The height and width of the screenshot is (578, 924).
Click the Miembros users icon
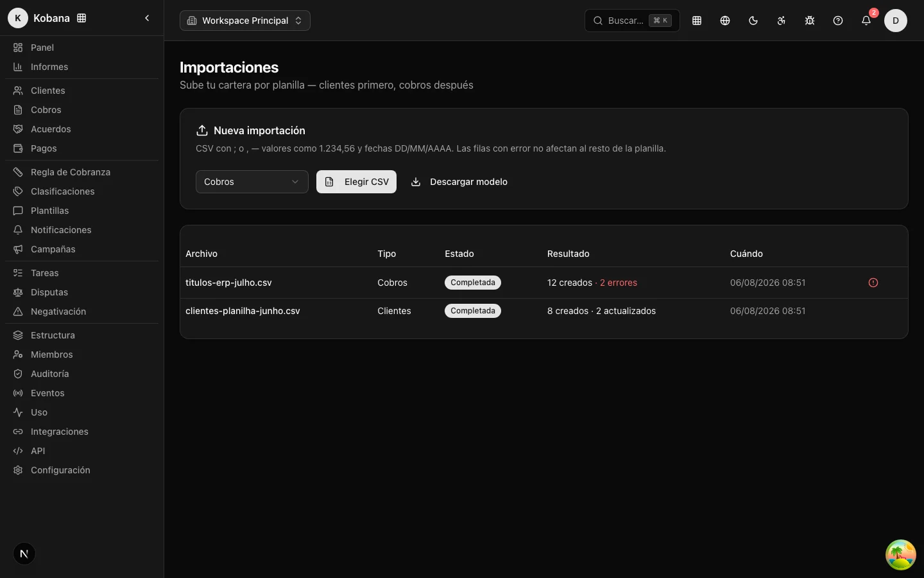(18, 355)
